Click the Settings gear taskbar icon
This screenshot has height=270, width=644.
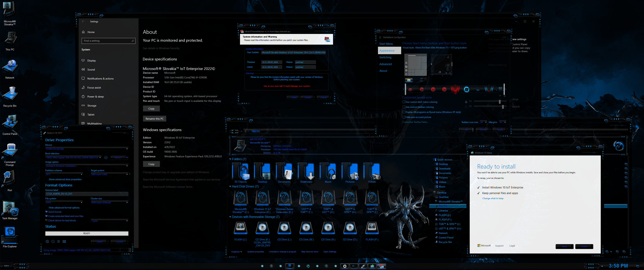345,266
